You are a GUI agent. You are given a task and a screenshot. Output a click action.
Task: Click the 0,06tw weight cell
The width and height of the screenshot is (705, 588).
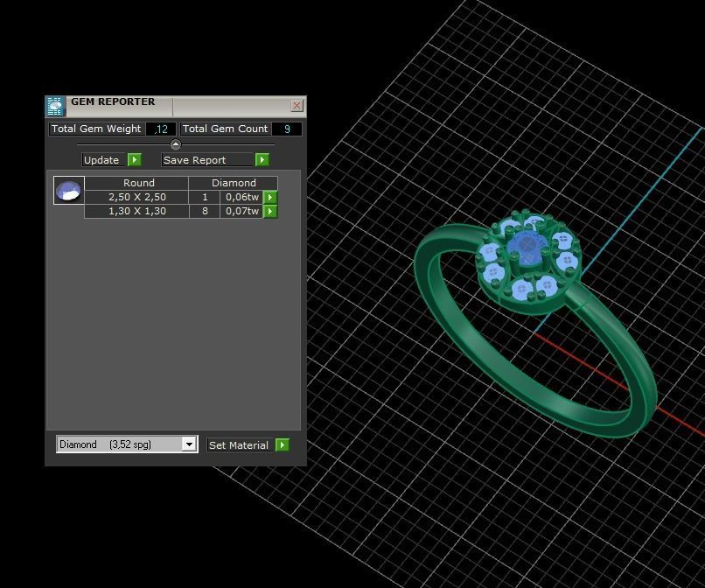click(241, 197)
